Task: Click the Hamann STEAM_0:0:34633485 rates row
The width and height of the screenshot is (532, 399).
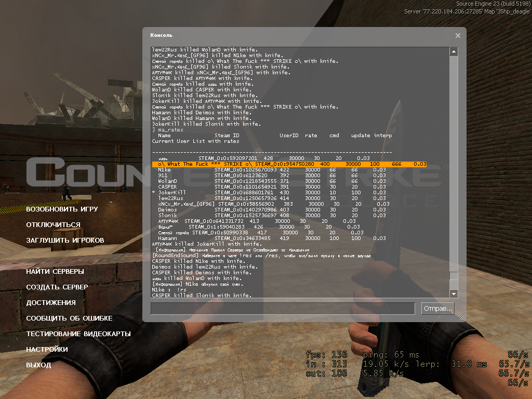Action: tap(272, 238)
